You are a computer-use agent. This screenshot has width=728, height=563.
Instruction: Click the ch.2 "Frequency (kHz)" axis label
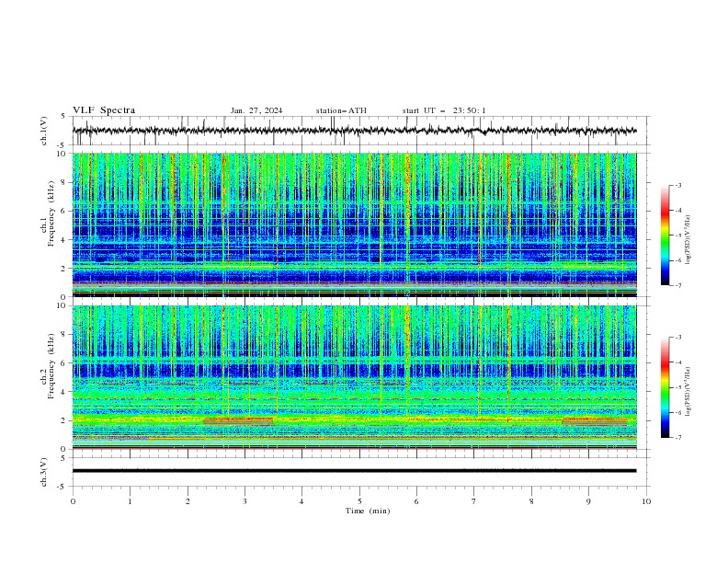click(51, 366)
